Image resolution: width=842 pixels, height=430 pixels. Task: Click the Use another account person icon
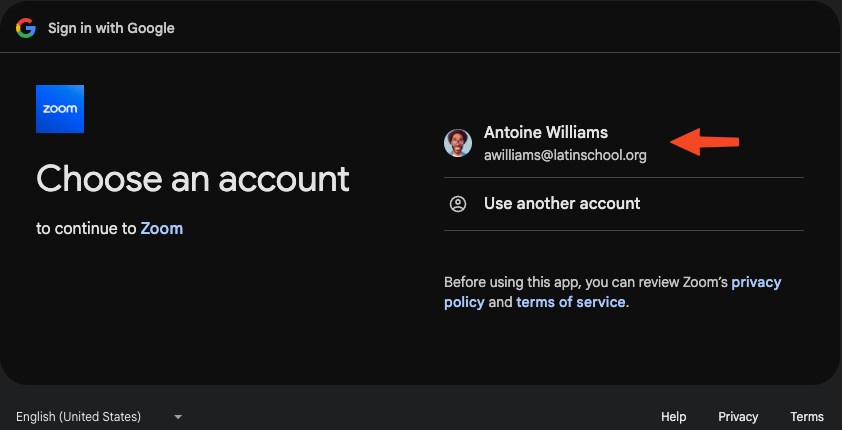point(458,204)
